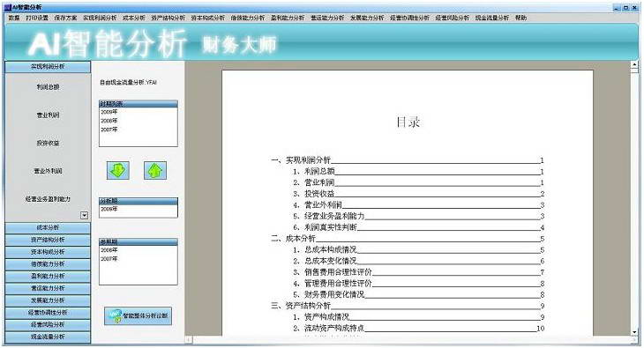Select 投资收益 in the left sidebar
644x348 pixels.
click(48, 143)
